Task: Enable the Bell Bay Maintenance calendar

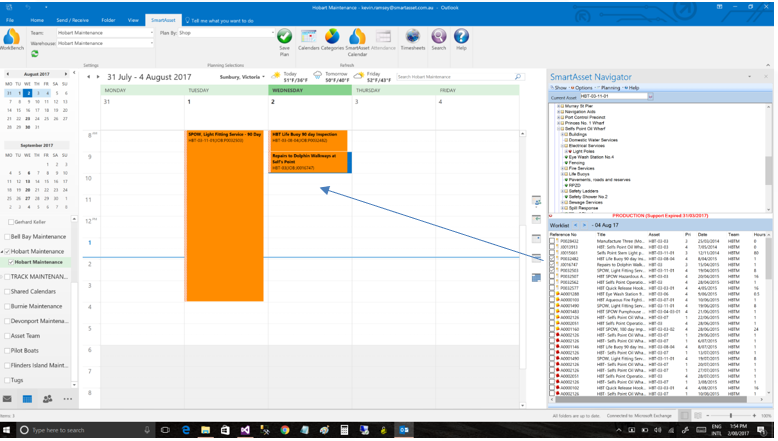Action: (x=7, y=237)
